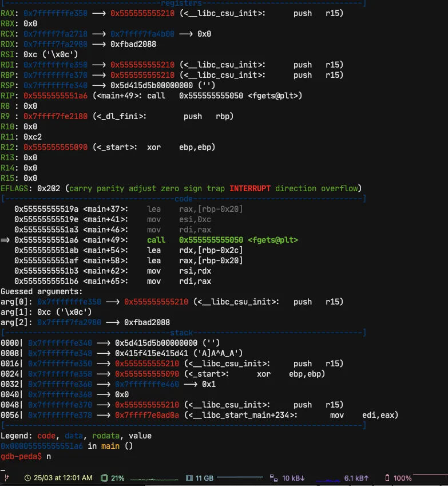Click the clock icon in status bar
Viewport: 448px width, 486px height.
(x=29, y=477)
